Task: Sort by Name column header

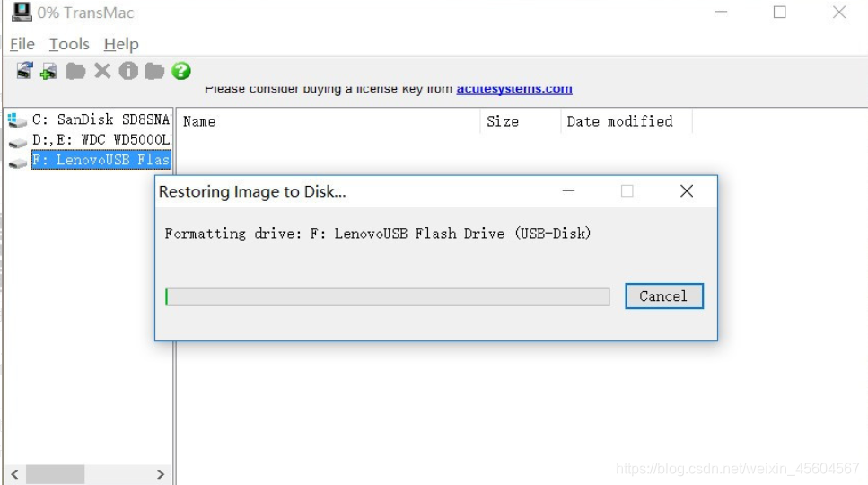Action: [329, 121]
